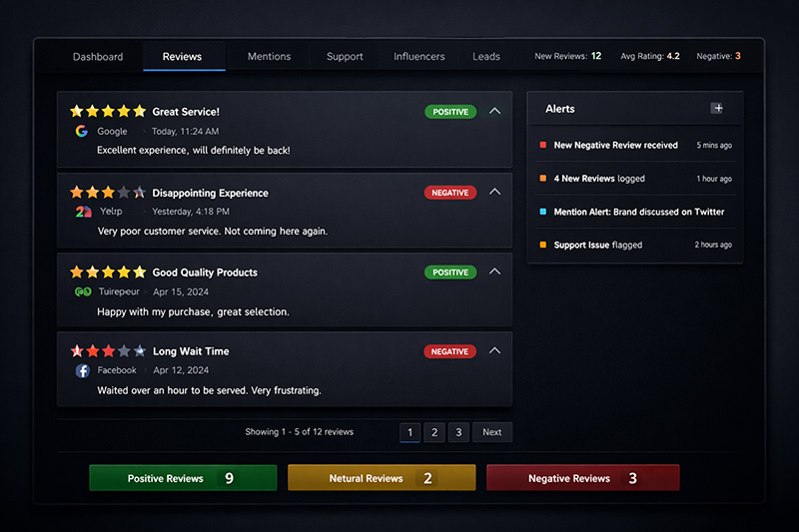The height and width of the screenshot is (532, 799).
Task: Go to page 3 of reviews
Action: (x=458, y=432)
